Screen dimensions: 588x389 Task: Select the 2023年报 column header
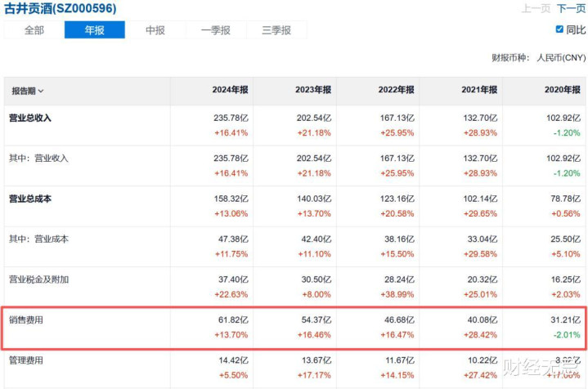314,91
